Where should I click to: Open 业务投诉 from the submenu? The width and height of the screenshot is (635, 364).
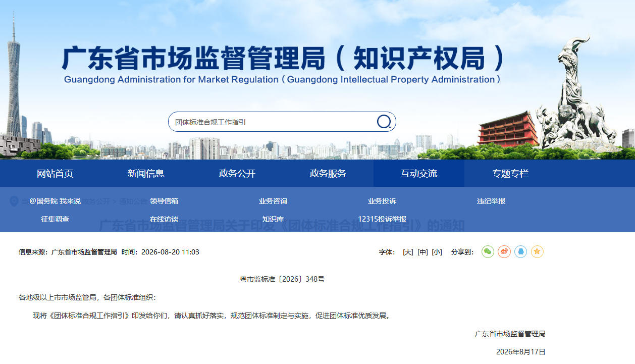click(382, 201)
